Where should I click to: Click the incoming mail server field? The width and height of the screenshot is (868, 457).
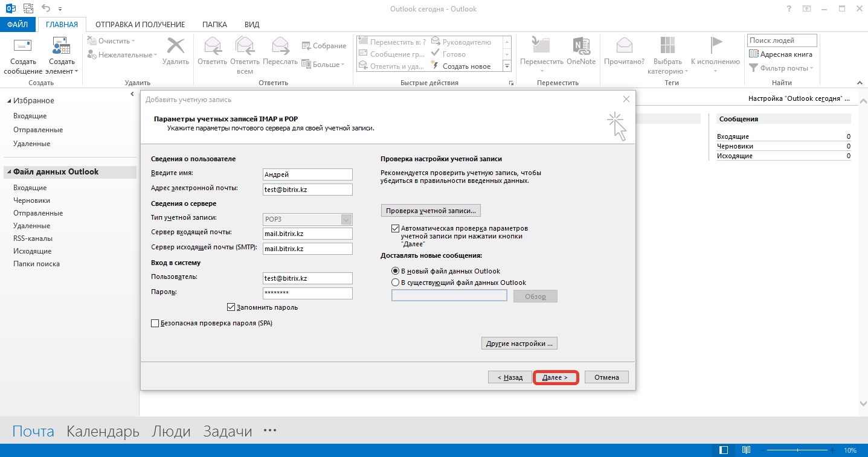coord(307,234)
